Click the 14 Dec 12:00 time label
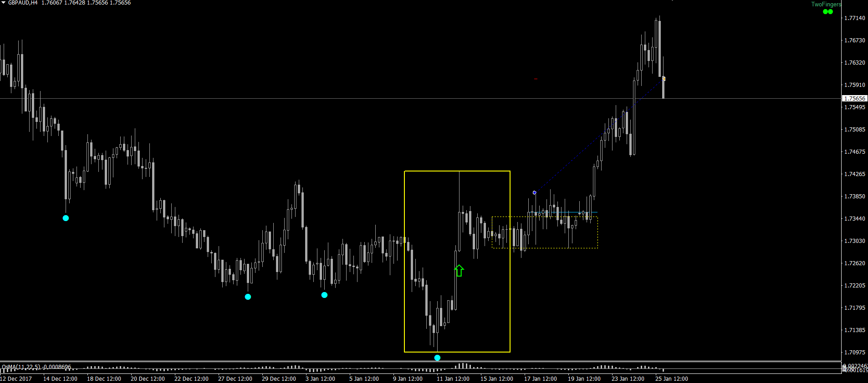The width and height of the screenshot is (868, 383). click(x=60, y=379)
